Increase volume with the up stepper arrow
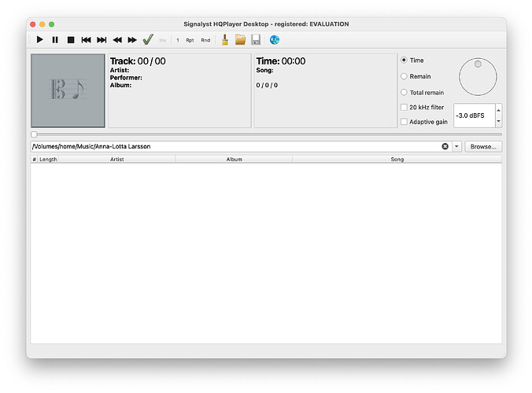The width and height of the screenshot is (532, 393). (x=498, y=110)
